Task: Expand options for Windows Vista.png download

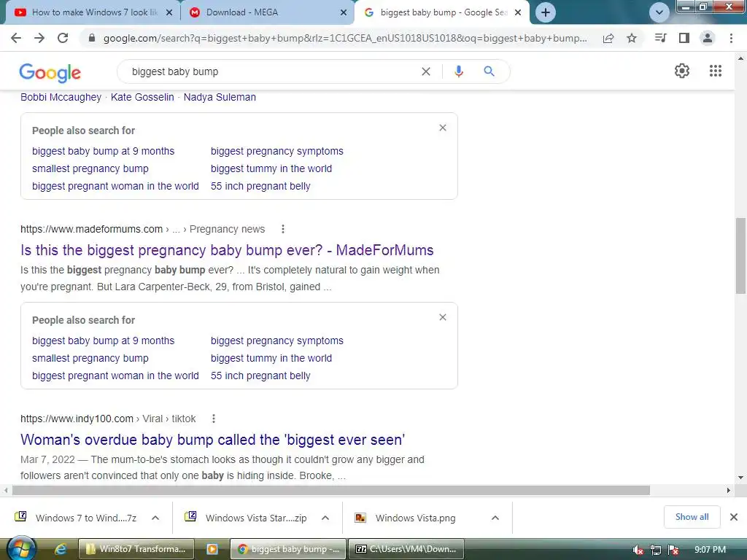Action: coord(495,518)
